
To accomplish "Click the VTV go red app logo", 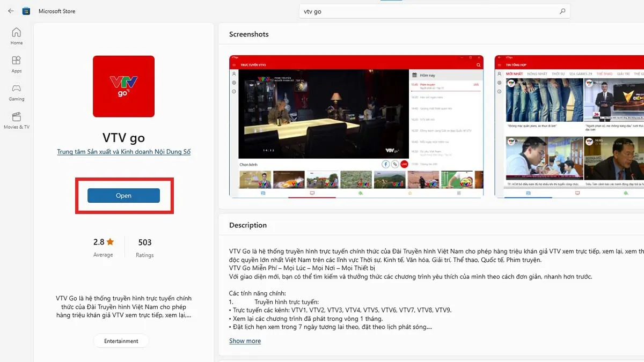I will [123, 86].
